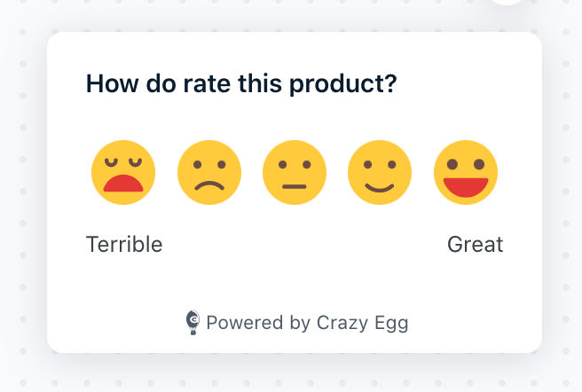Click the red mouth of the weary emoji
Image resolution: width=582 pixels, height=392 pixels.
tap(123, 184)
